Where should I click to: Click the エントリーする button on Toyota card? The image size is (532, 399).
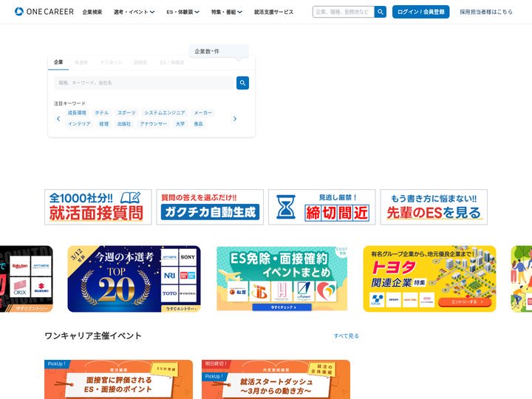click(x=465, y=301)
